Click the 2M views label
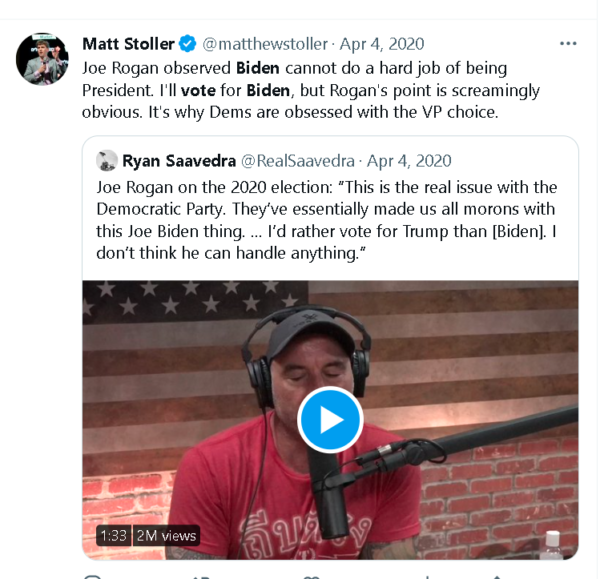 (166, 536)
